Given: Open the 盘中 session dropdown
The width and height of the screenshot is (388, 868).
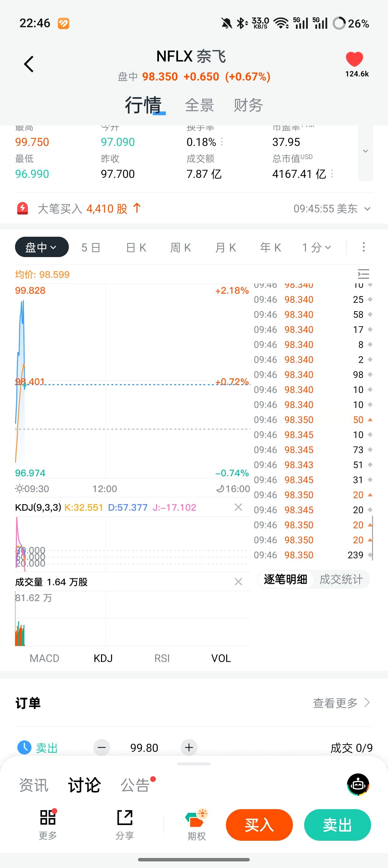Looking at the screenshot, I should 42,247.
